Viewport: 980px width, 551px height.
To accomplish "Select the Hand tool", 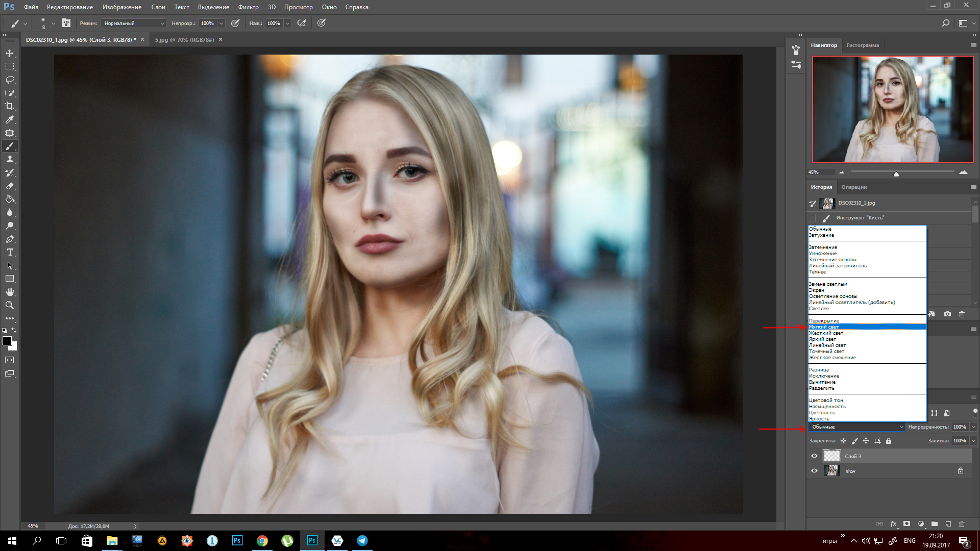I will [x=10, y=292].
